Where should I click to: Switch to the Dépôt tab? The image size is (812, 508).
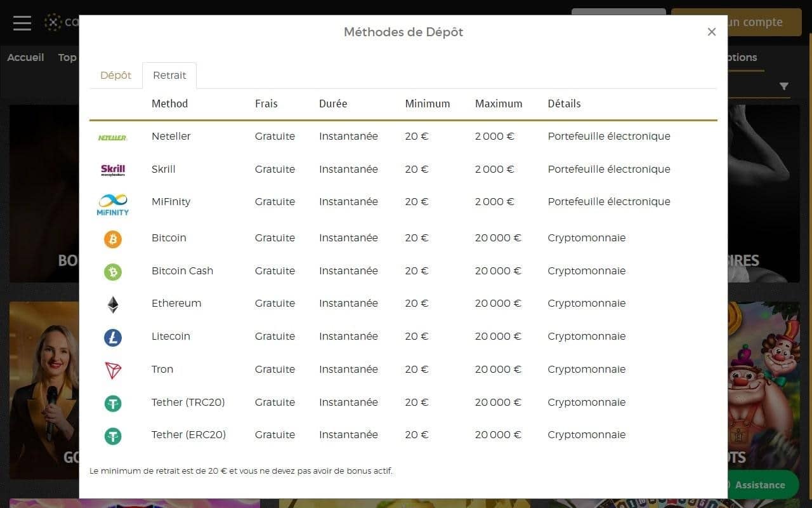[115, 75]
